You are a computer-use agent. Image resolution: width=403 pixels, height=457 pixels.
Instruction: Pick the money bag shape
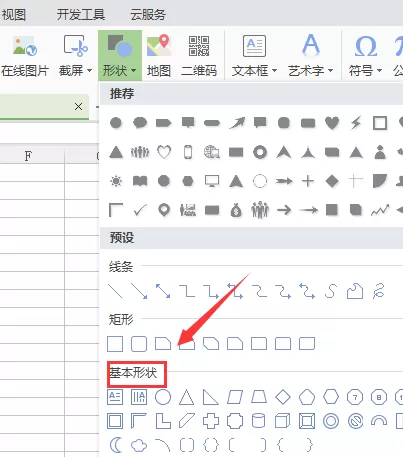236,210
